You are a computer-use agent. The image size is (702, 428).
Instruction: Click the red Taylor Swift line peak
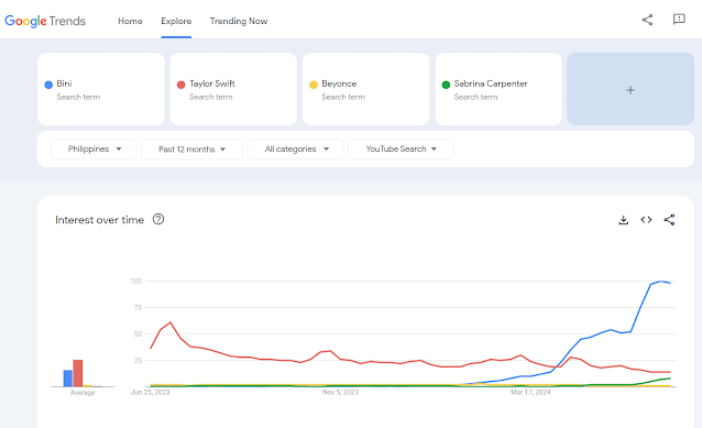(x=171, y=322)
